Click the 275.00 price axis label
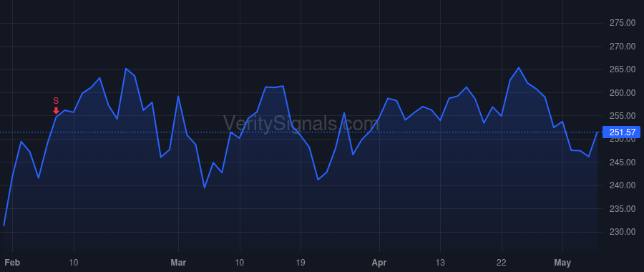 click(623, 23)
